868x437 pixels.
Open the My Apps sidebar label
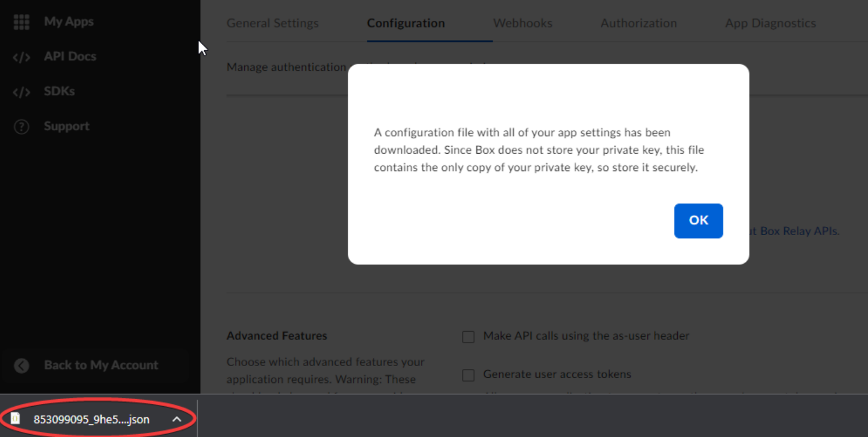point(69,22)
